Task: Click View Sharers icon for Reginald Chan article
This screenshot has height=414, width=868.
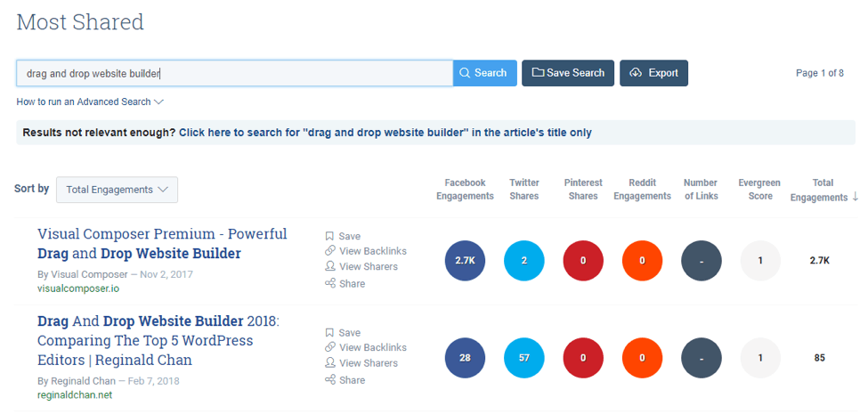Action: pos(329,363)
